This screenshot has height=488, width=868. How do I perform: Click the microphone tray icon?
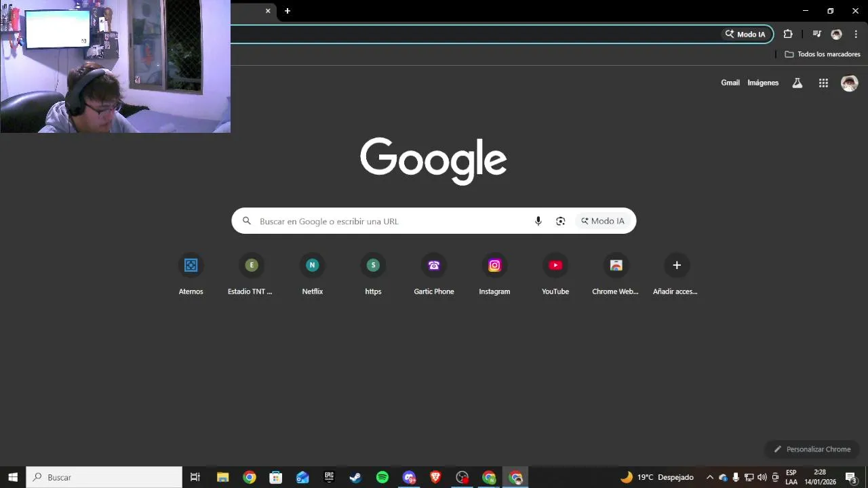point(736,477)
